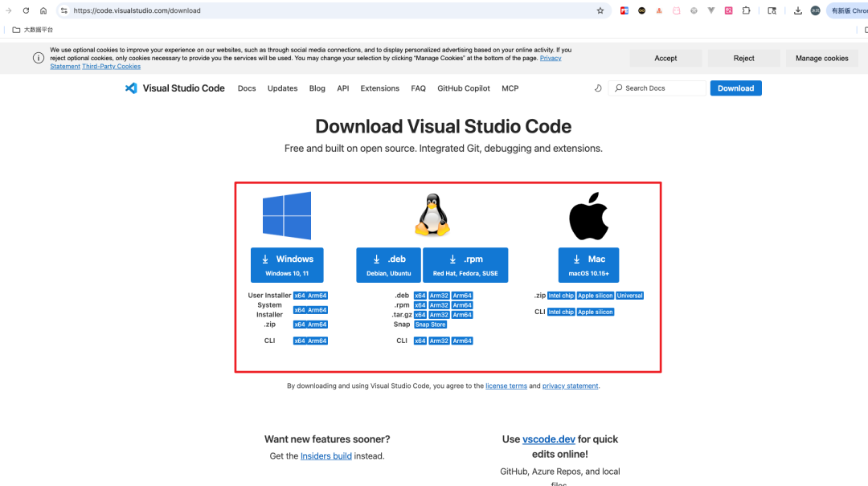
Task: Open the Snap Store link
Action: click(430, 325)
